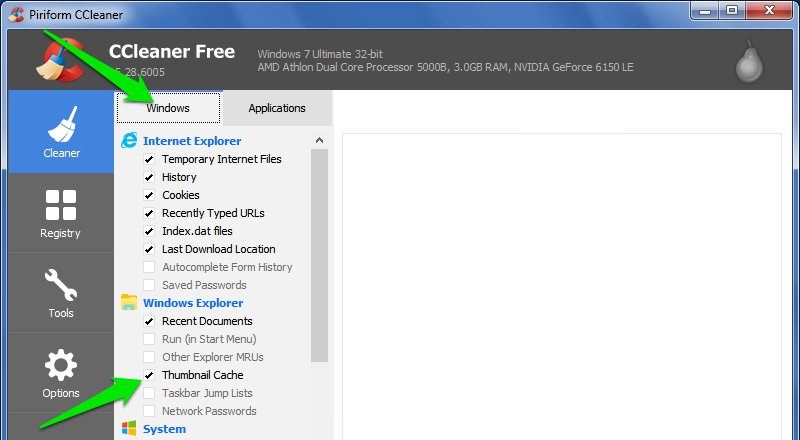This screenshot has width=800, height=440.
Task: Enable Autocomplete Form History checkbox
Action: click(149, 267)
